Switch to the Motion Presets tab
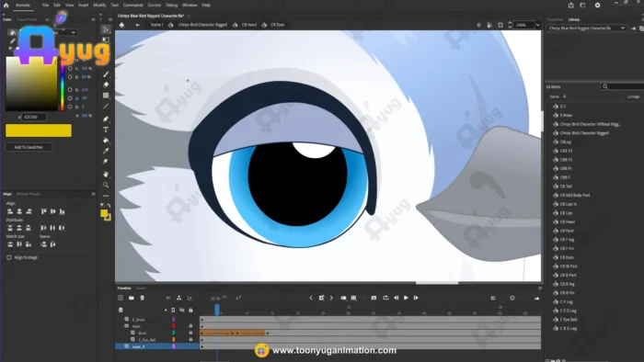Image resolution: width=644 pixels, height=362 pixels. click(29, 194)
